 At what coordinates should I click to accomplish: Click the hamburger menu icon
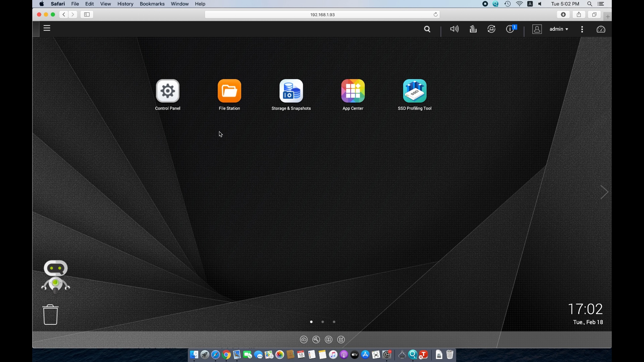pyautogui.click(x=47, y=28)
